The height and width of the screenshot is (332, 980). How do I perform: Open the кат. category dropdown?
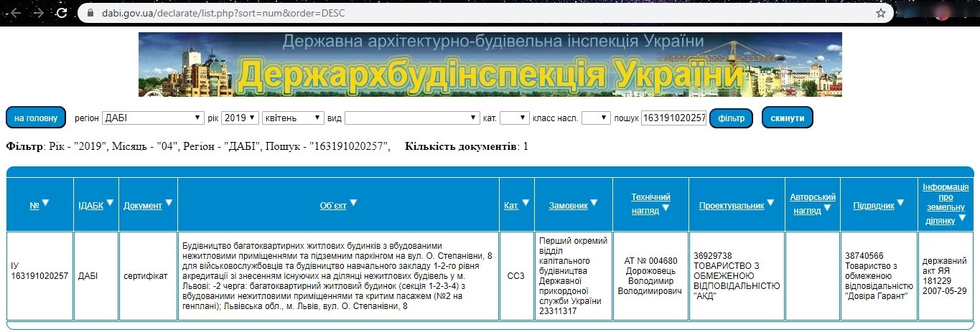click(x=514, y=118)
